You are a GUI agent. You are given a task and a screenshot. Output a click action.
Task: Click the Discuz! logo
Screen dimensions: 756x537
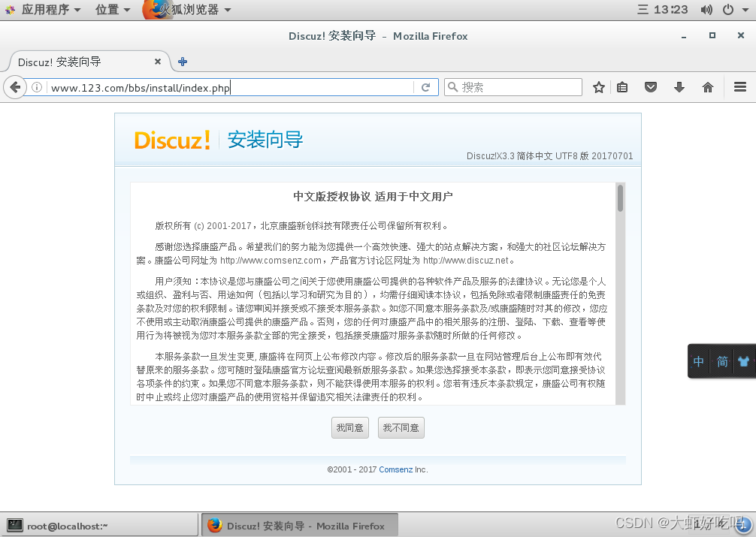[x=173, y=140]
